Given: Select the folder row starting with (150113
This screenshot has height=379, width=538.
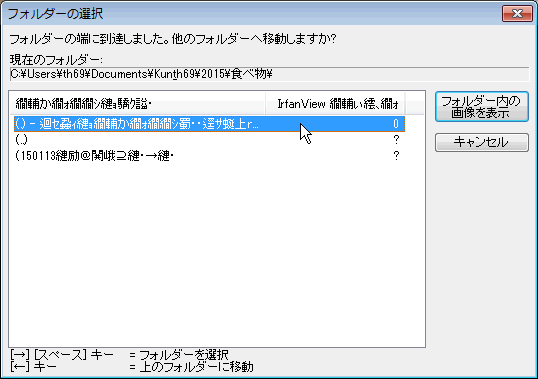Looking at the screenshot, I should tap(209, 156).
